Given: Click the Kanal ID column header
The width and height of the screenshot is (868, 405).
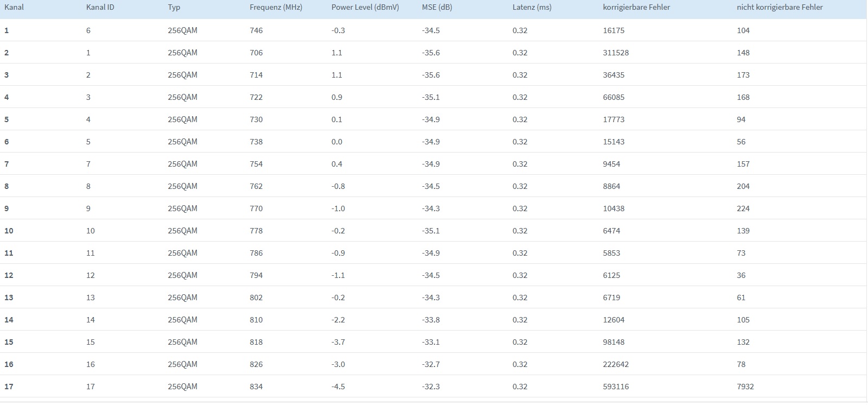Looking at the screenshot, I should click(100, 8).
